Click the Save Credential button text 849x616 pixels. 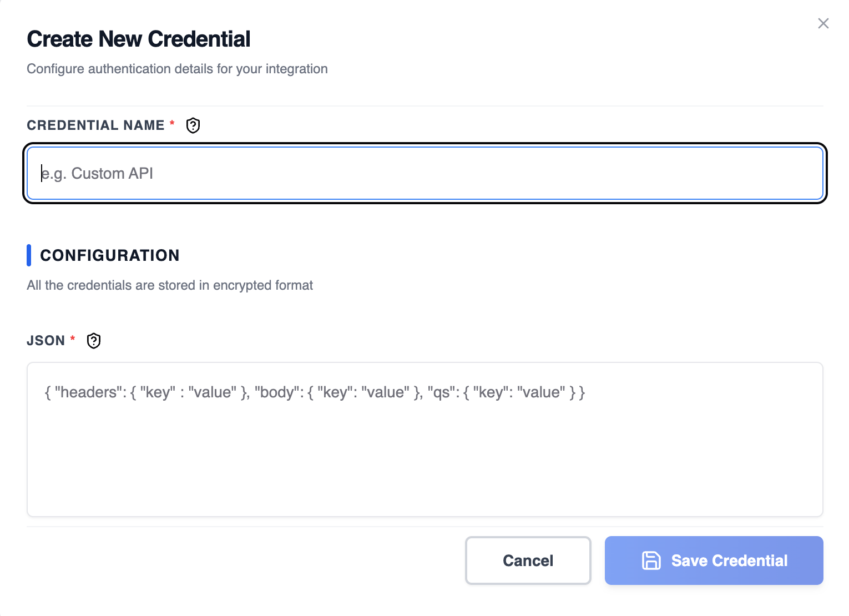coord(729,561)
